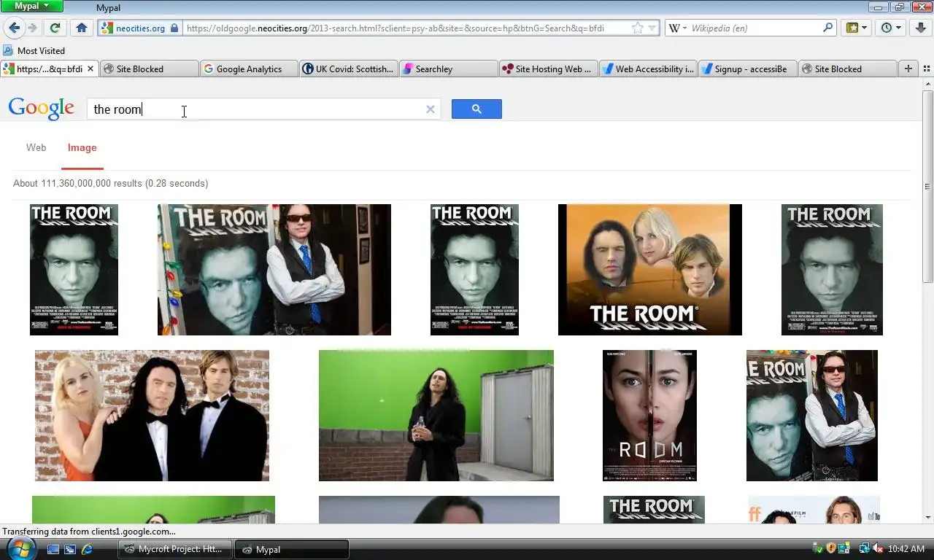Open orange The Room poster with three faces
The height and width of the screenshot is (560, 934).
click(650, 270)
